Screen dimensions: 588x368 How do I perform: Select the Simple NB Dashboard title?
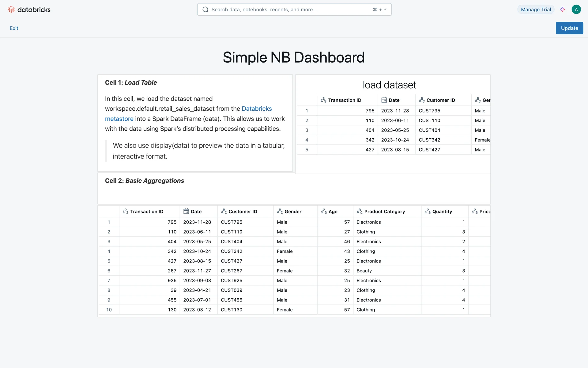click(x=294, y=57)
